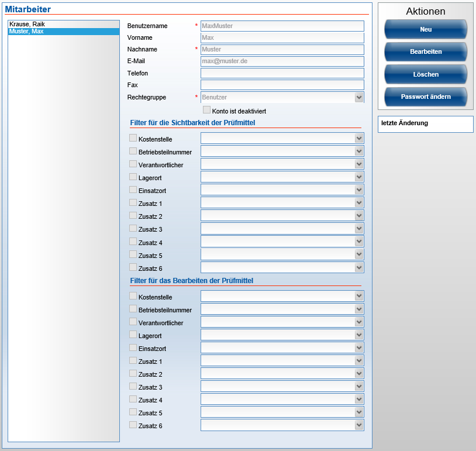This screenshot has height=451, width=476.
Task: Enable Zusatz 3 visibility filter checkbox
Action: [133, 228]
